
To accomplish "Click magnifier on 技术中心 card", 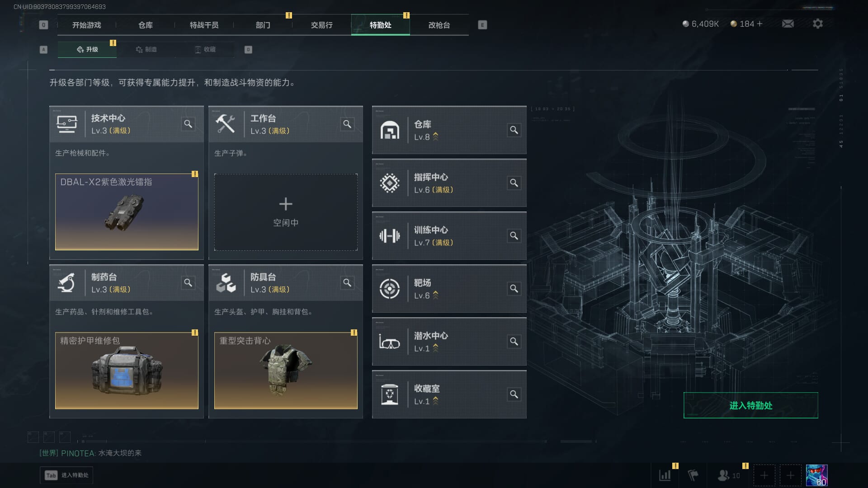I will (188, 124).
